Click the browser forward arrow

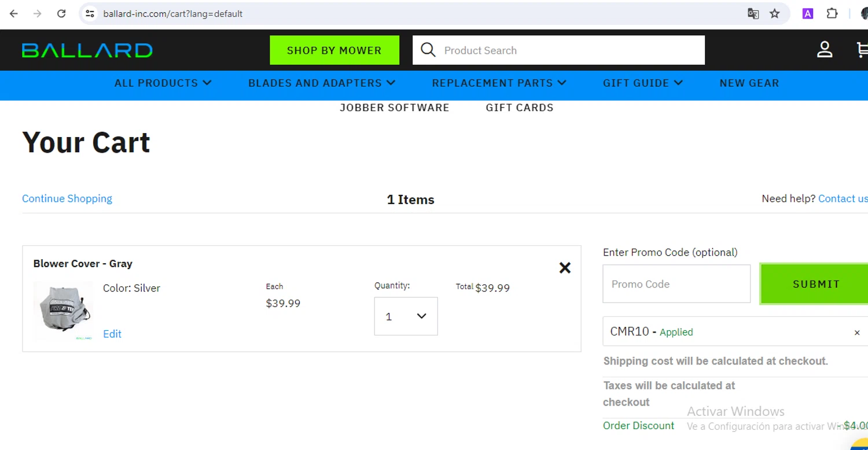[x=38, y=13]
